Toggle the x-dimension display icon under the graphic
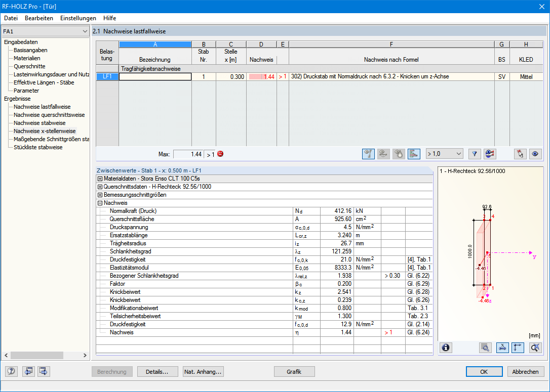The image size is (550, 392). (502, 347)
